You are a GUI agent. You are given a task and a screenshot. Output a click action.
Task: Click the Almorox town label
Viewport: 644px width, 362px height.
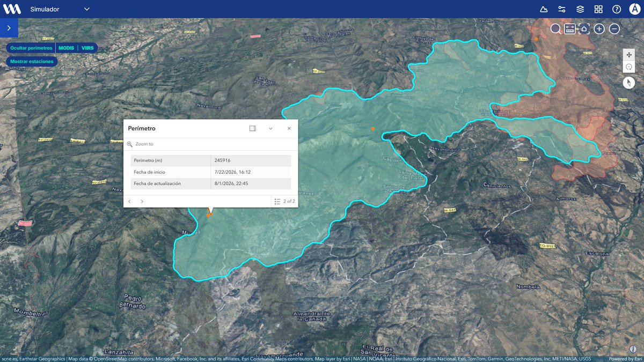point(566,198)
